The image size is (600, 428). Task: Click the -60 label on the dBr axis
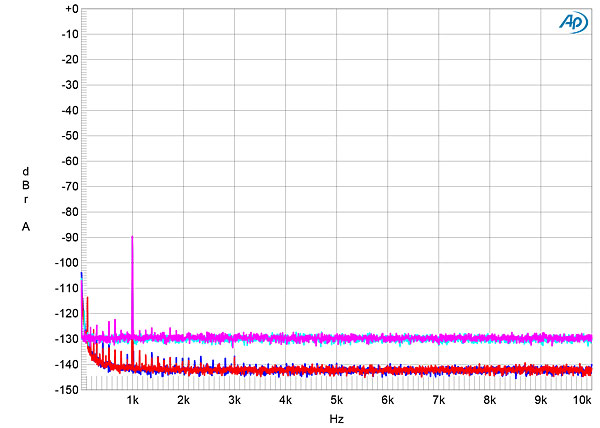(x=70, y=161)
